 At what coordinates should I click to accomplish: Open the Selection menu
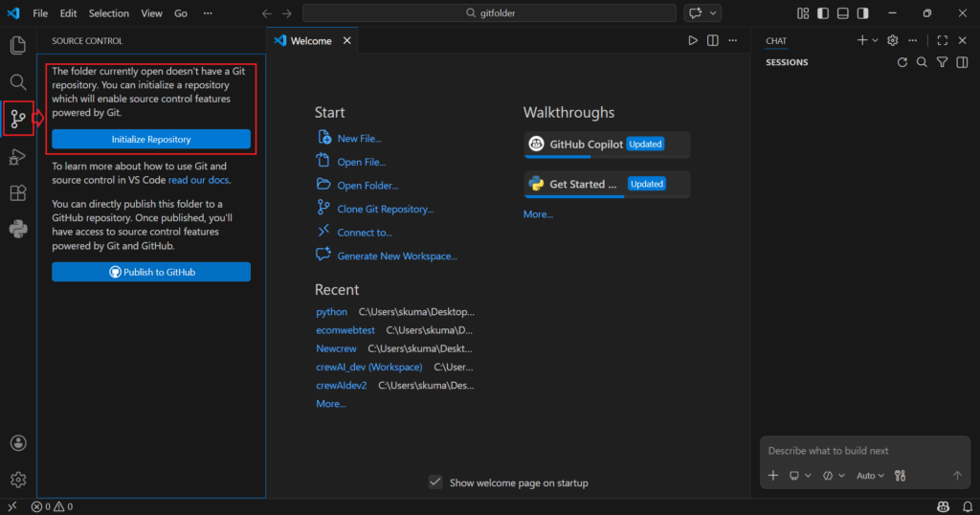click(x=108, y=13)
